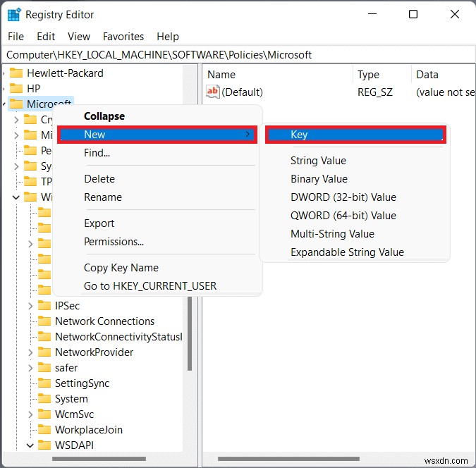
Task: Click the registry path address bar
Action: click(238, 55)
